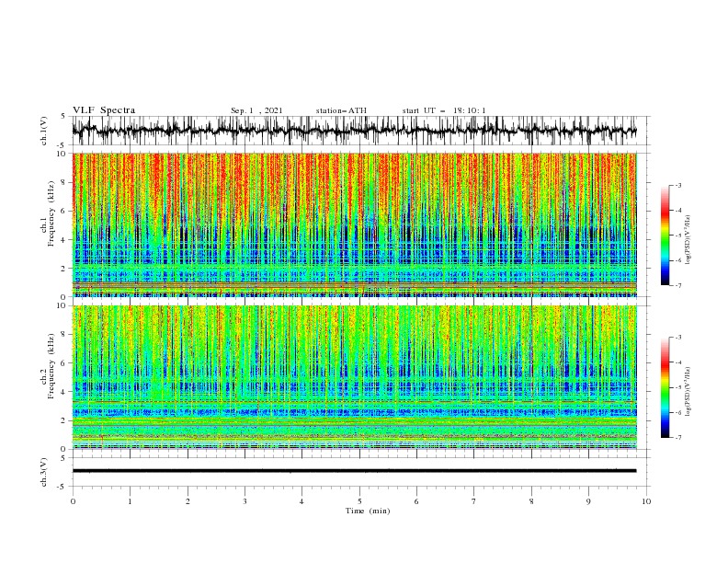Click the time axis tick label '5'
Image resolution: width=728 pixels, height=563 pixels.
pyautogui.click(x=359, y=501)
